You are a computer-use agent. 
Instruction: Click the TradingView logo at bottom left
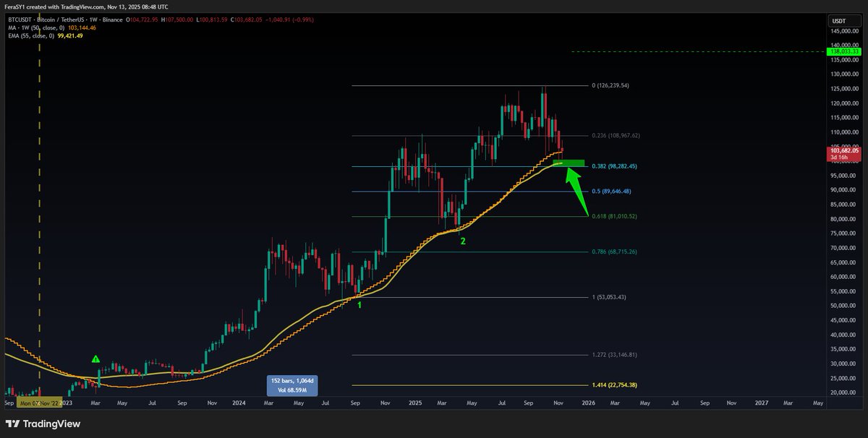point(43,424)
